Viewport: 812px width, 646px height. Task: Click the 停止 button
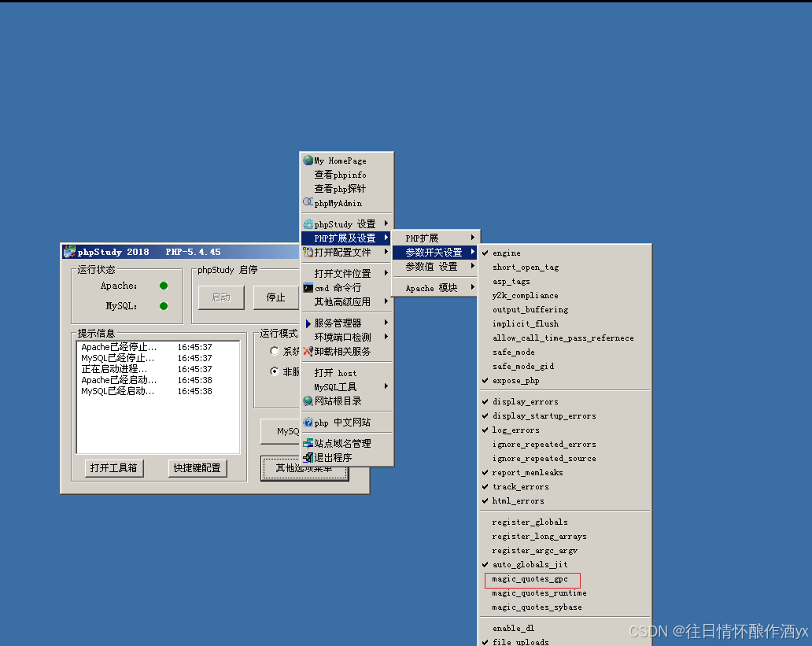275,297
